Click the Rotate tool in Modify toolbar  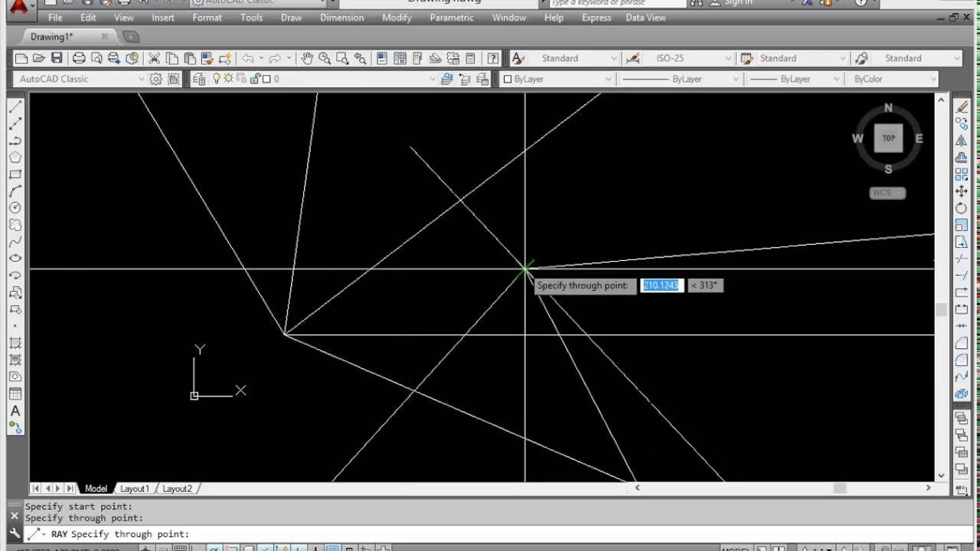pyautogui.click(x=962, y=208)
